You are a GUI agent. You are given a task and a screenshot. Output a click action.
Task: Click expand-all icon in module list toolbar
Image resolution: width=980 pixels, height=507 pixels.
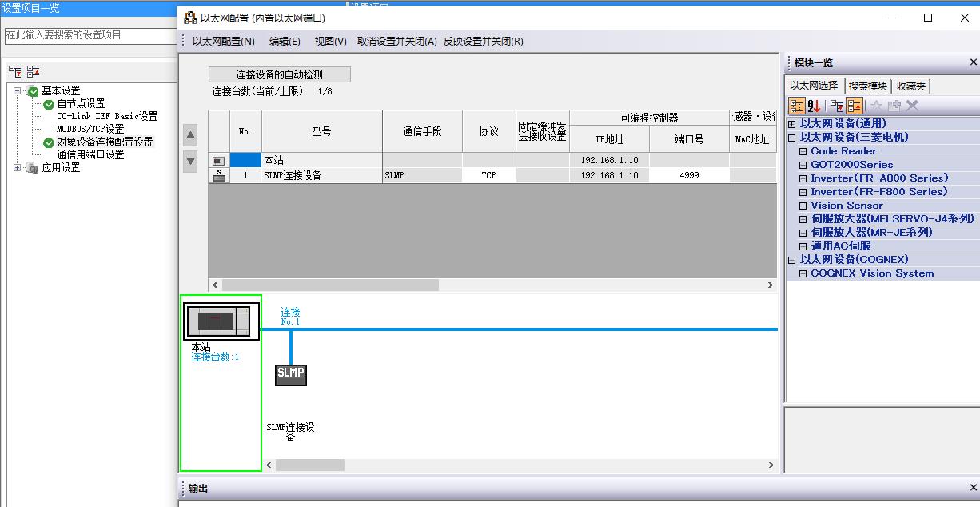[x=836, y=106]
